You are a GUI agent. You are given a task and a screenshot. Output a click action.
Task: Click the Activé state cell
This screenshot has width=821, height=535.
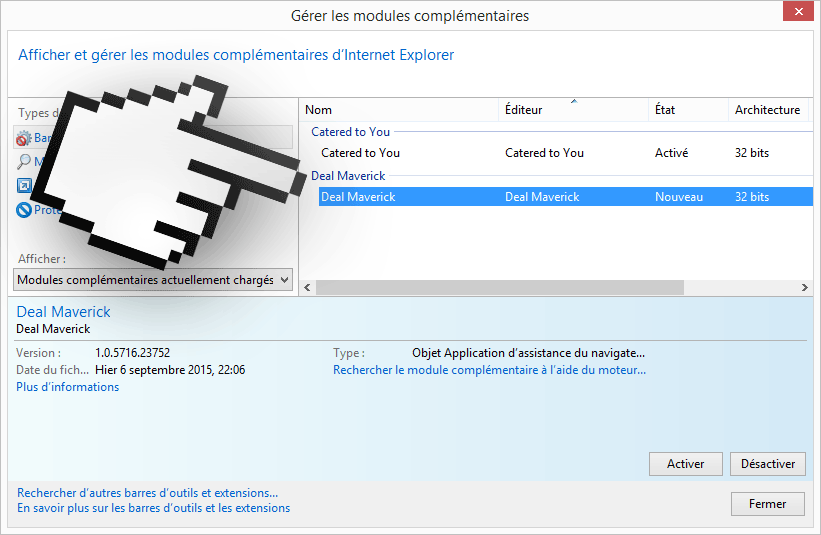pyautogui.click(x=671, y=153)
